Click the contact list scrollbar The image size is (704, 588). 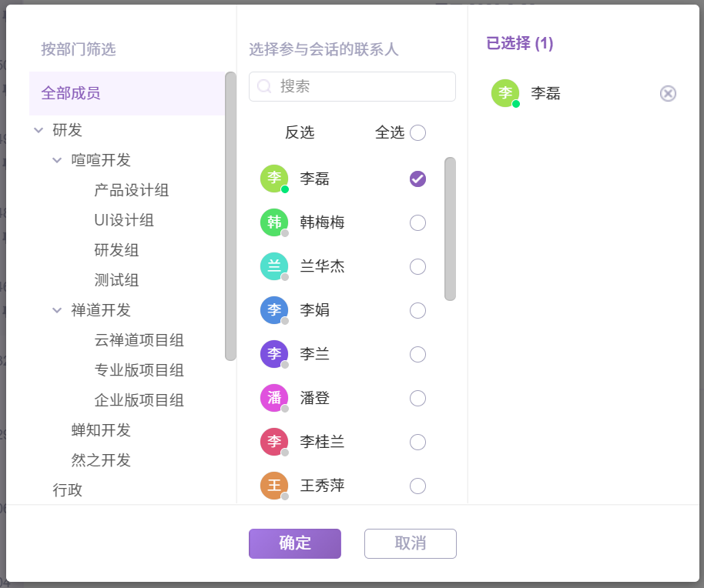click(450, 229)
